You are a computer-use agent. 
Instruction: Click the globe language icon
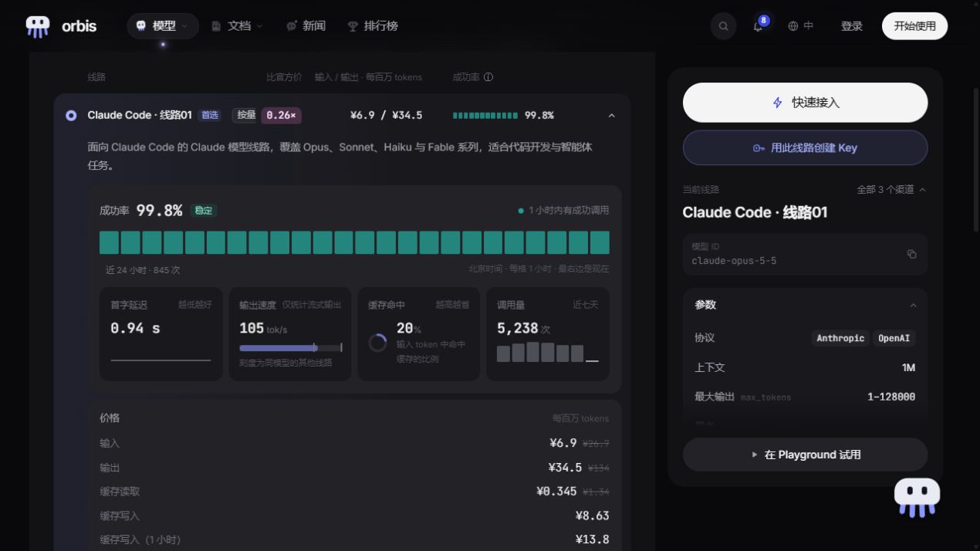pyautogui.click(x=793, y=26)
